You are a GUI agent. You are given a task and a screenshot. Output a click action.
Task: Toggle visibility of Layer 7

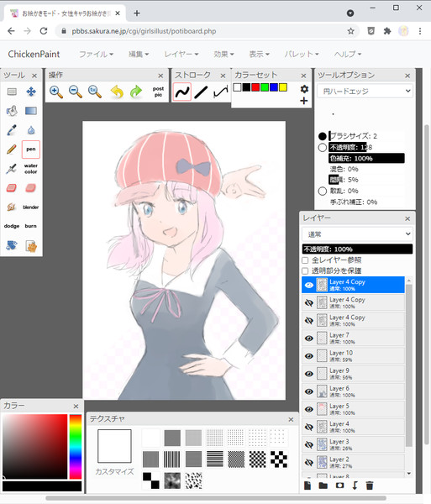click(x=309, y=339)
